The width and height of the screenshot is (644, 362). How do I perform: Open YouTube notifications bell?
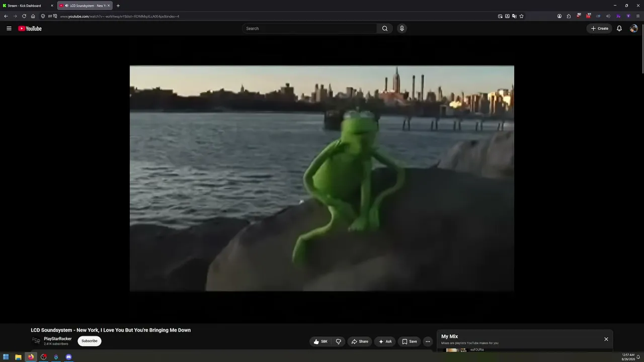pos(619,29)
